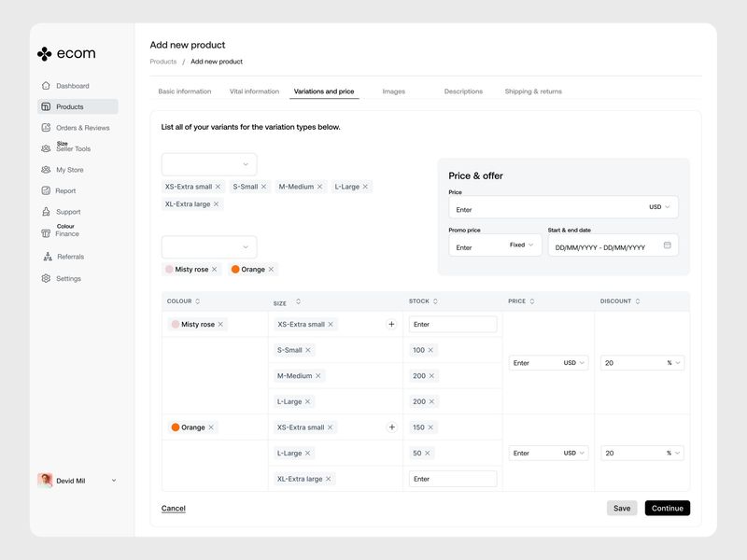
Task: Click the ecom logo
Action: pos(67,53)
